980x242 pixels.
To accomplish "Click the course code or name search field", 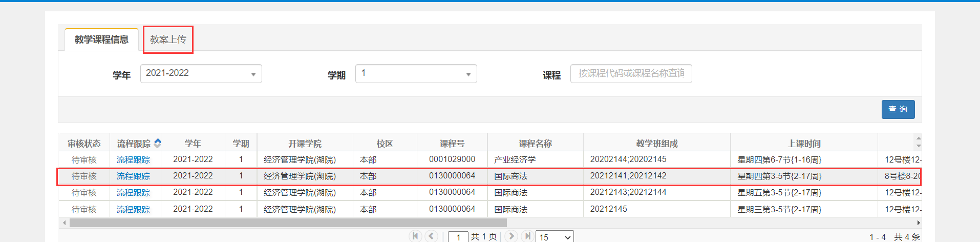I will tap(631, 73).
